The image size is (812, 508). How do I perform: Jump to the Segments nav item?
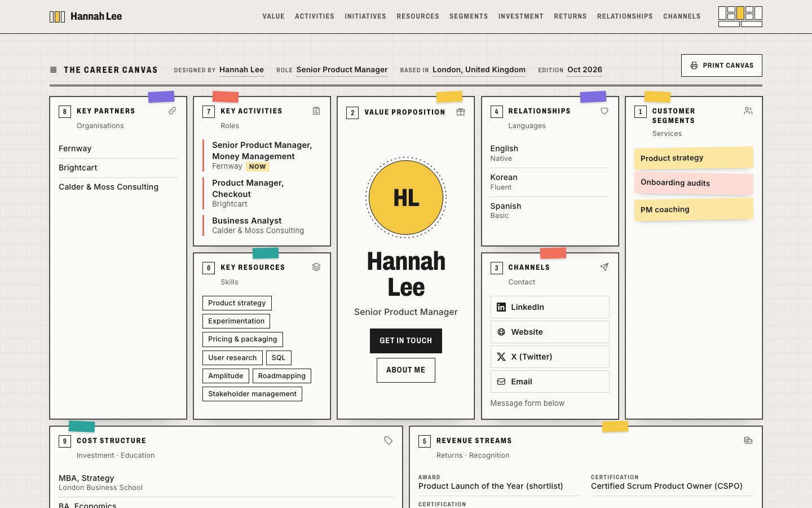[x=469, y=16]
